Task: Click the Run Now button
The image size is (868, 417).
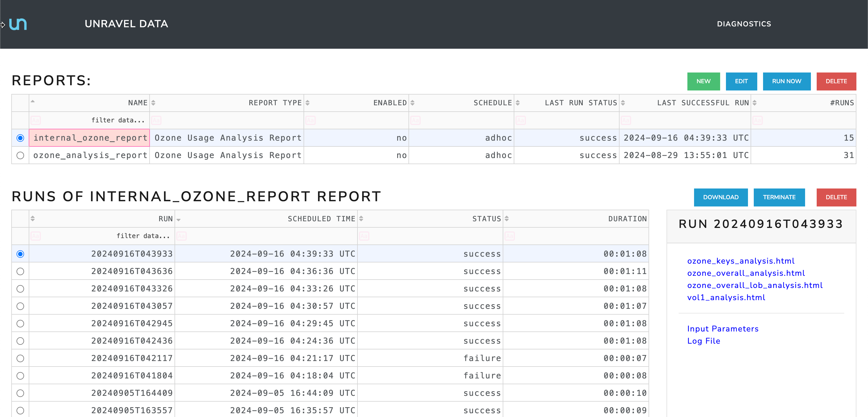Action: coord(786,81)
